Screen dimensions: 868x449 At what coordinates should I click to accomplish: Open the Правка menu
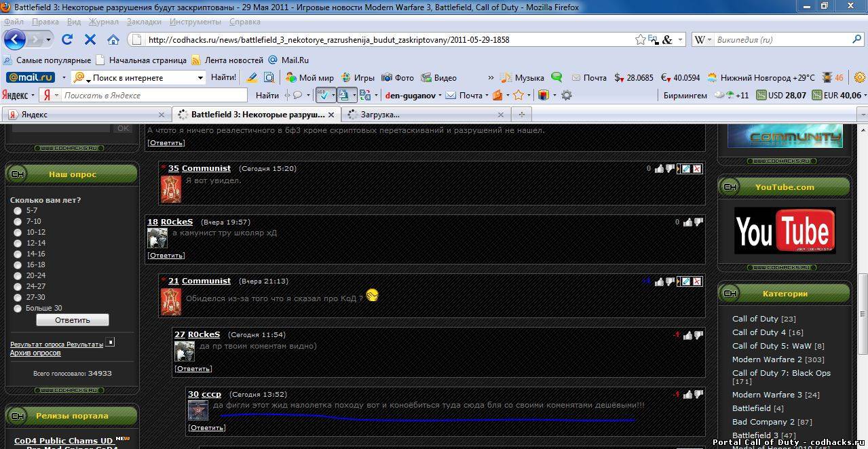[x=45, y=22]
